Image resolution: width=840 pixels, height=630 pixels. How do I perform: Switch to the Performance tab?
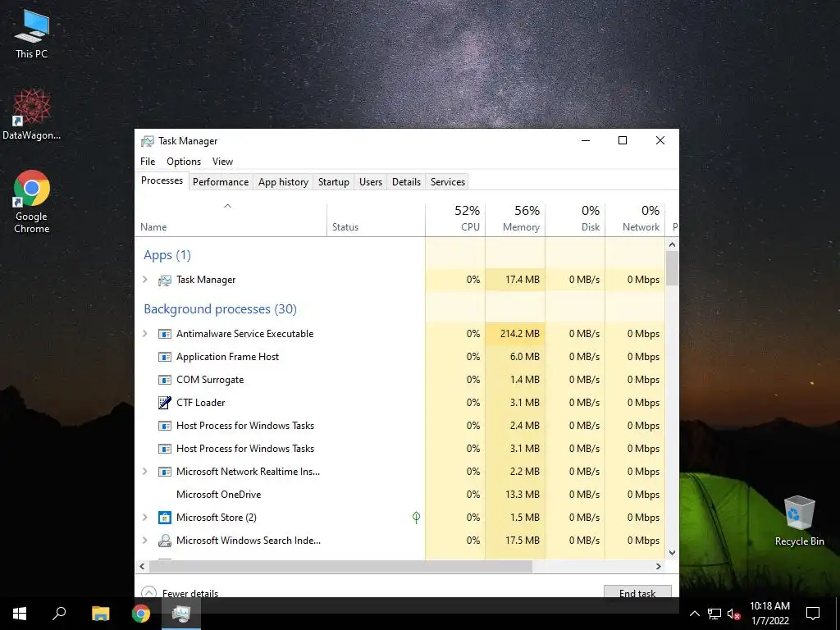(x=221, y=182)
